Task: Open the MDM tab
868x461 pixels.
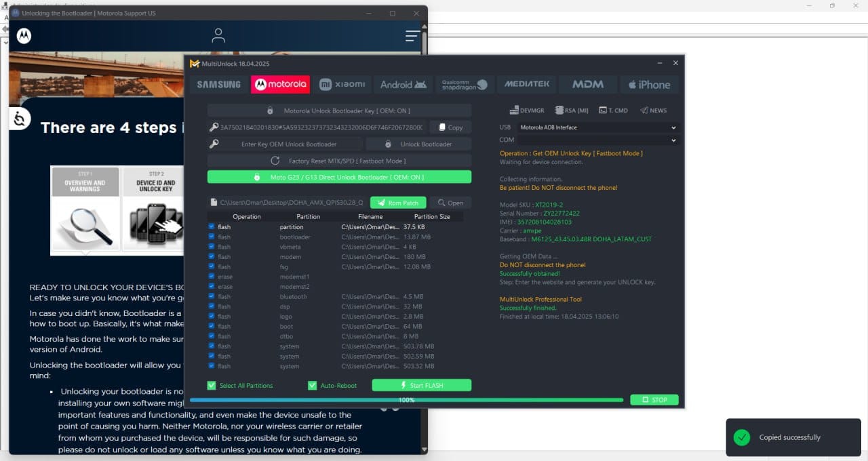Action: tap(588, 85)
